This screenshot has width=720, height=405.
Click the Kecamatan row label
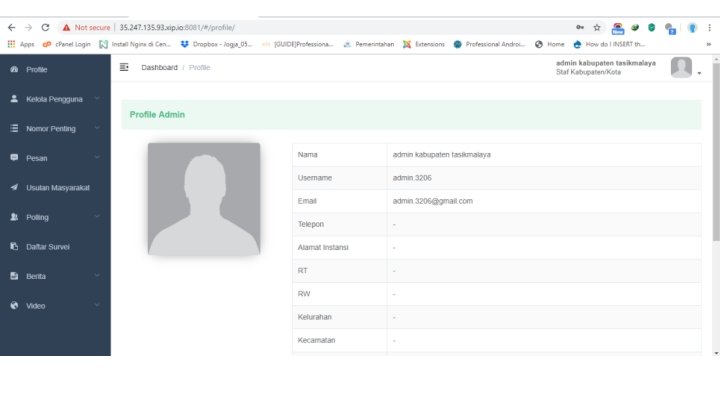click(x=316, y=340)
